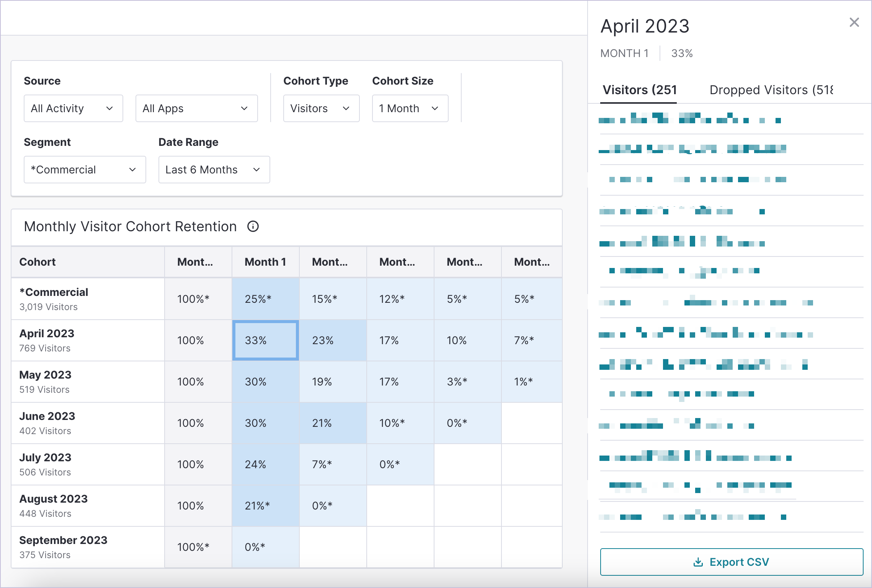Open the *Commercial segment dropdown

(85, 170)
